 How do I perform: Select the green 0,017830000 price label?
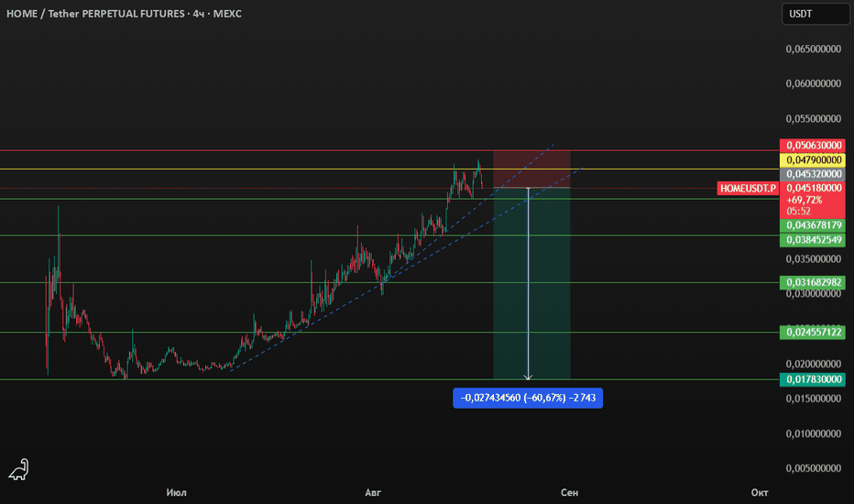click(x=813, y=379)
